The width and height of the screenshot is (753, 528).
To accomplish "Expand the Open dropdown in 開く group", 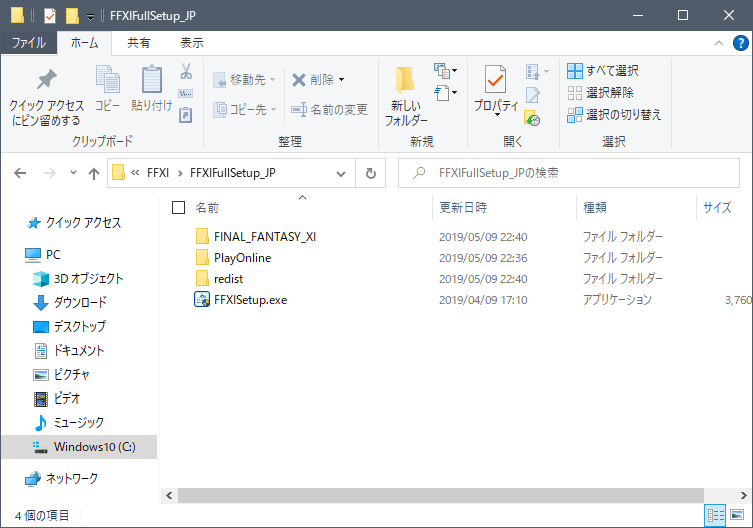I will (x=537, y=72).
